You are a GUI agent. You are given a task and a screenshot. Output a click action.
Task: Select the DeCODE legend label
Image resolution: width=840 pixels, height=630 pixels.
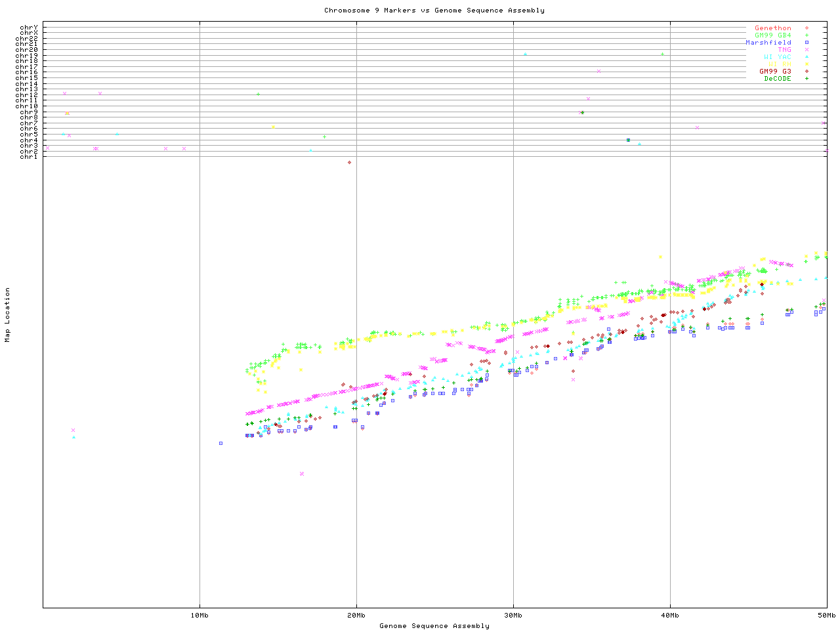pos(777,79)
